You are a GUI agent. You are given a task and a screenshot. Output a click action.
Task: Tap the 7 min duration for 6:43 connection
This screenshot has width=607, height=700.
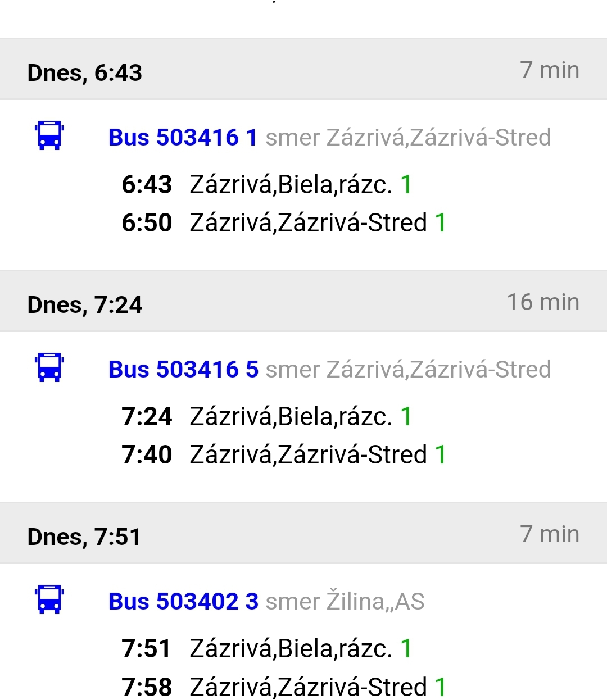549,70
